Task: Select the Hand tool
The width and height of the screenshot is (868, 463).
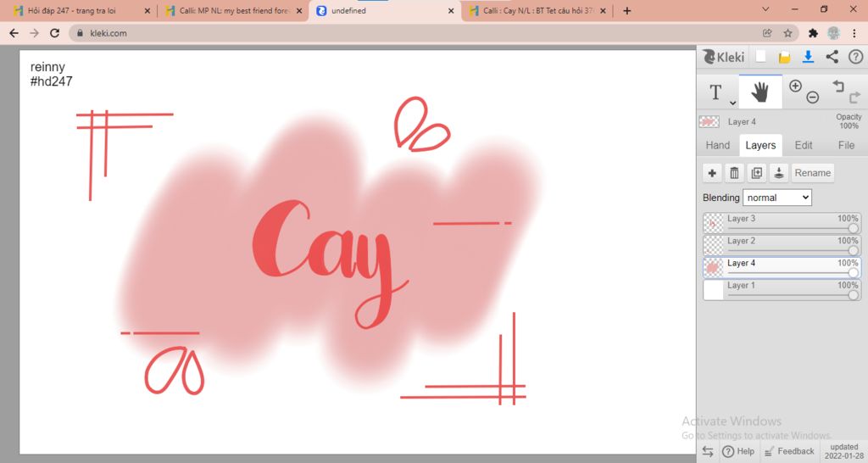Action: pos(760,92)
